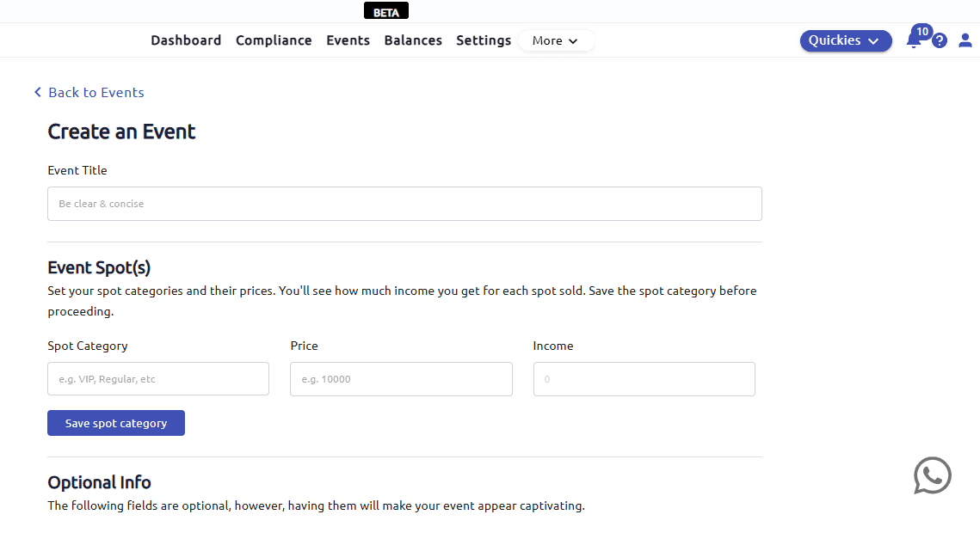
Task: Click the Save spot category button
Action: click(x=116, y=423)
